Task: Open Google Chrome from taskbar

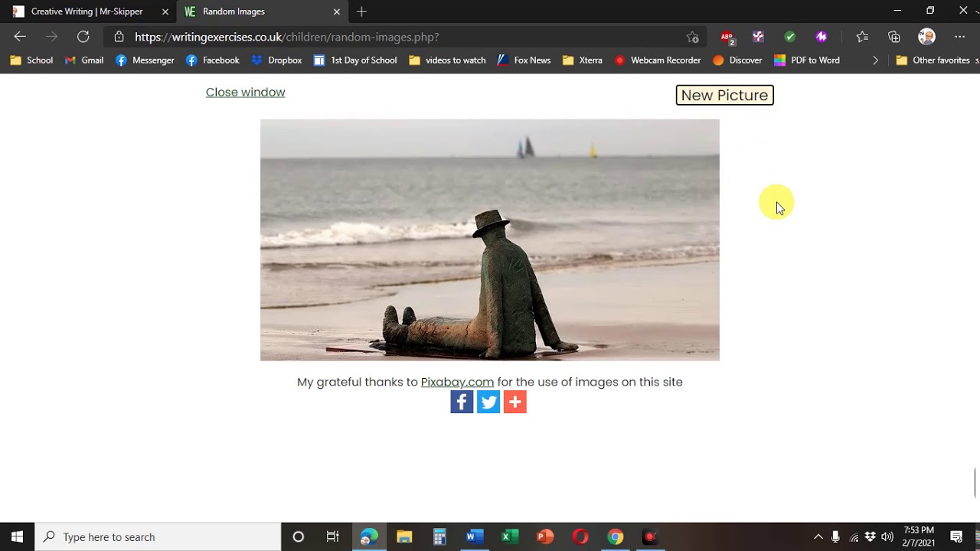Action: [616, 536]
